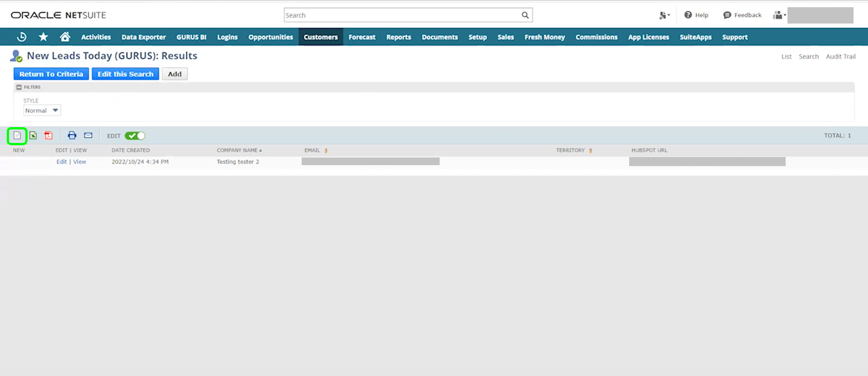This screenshot has width=868, height=376.
Task: Click the search magnifier icon
Action: coord(525,15)
